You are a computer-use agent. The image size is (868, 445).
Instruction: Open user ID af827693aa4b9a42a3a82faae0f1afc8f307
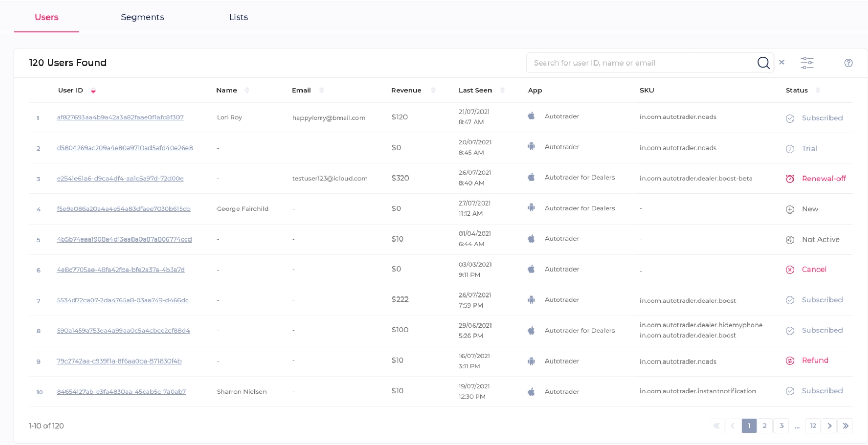pos(120,117)
